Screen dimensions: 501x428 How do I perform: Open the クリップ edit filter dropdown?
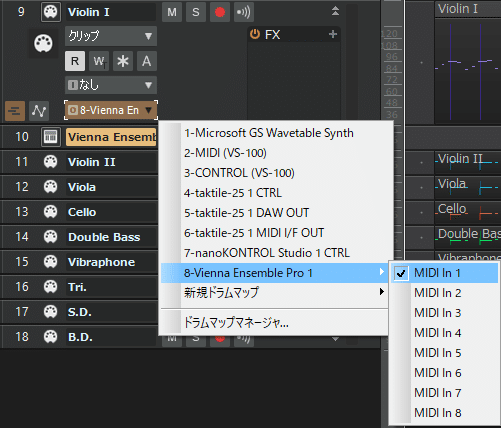pyautogui.click(x=111, y=36)
